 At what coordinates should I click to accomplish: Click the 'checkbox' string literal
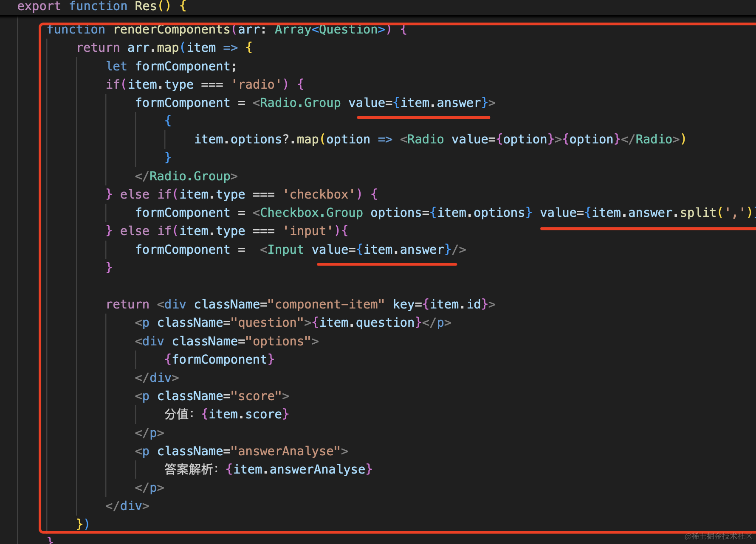point(319,194)
